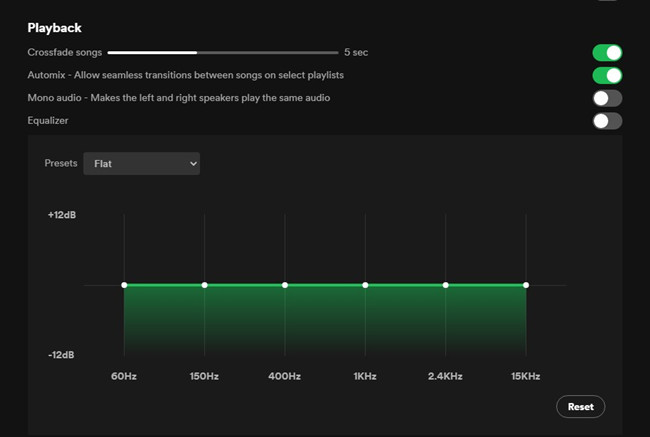The height and width of the screenshot is (437, 650).
Task: Click the Equalizer label
Action: pos(48,121)
